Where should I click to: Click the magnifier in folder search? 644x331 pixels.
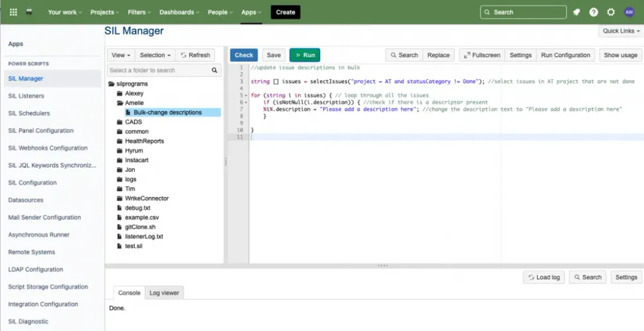(214, 70)
